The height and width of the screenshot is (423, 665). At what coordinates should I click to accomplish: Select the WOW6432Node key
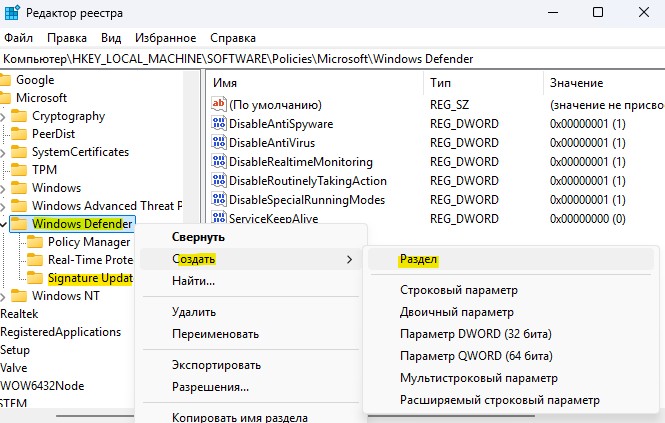pyautogui.click(x=42, y=386)
